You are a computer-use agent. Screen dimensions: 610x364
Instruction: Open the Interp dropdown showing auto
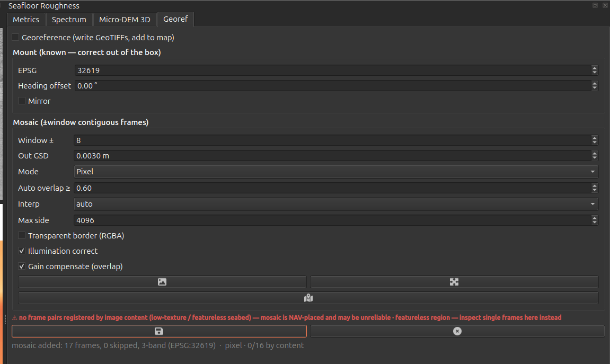tap(336, 204)
